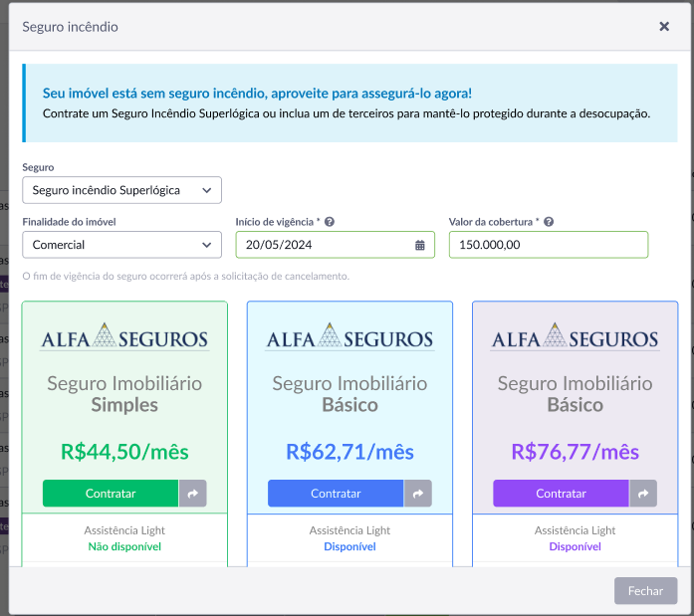
Task: Click the Valor da cobertura input field
Action: (549, 245)
